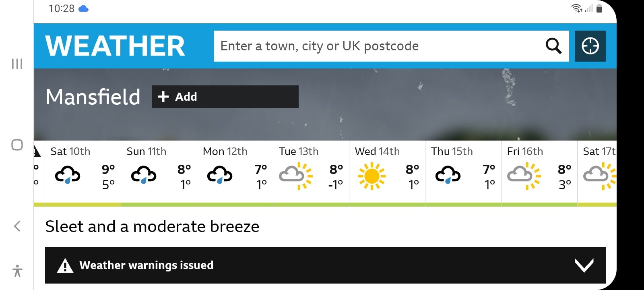The image size is (644, 290).
Task: Click the magnifying glass search icon
Action: 553,46
